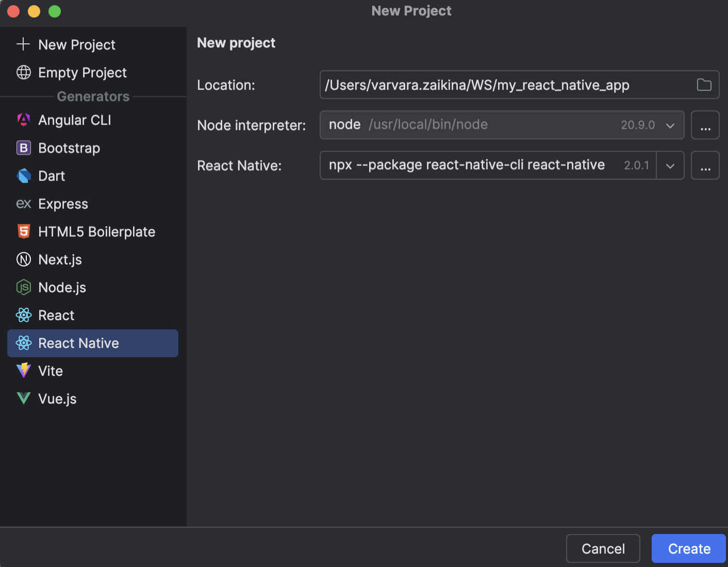This screenshot has height=567, width=728.
Task: Select the Angular CLI generator
Action: pyautogui.click(x=74, y=120)
